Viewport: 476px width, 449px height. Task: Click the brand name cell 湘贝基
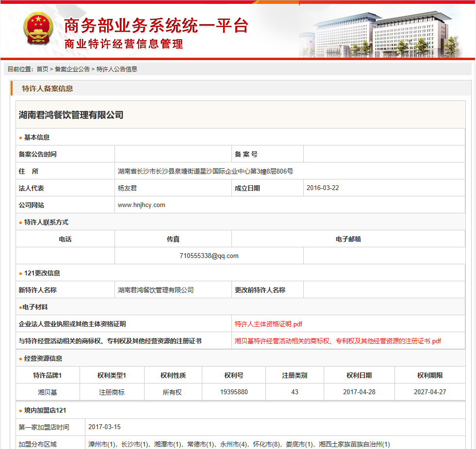click(48, 392)
